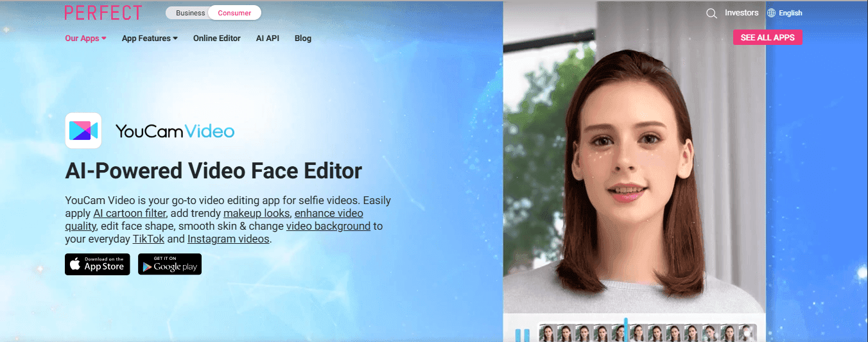Image resolution: width=868 pixels, height=342 pixels.
Task: Click the first thumbnail in the video filmstrip
Action: point(546,333)
